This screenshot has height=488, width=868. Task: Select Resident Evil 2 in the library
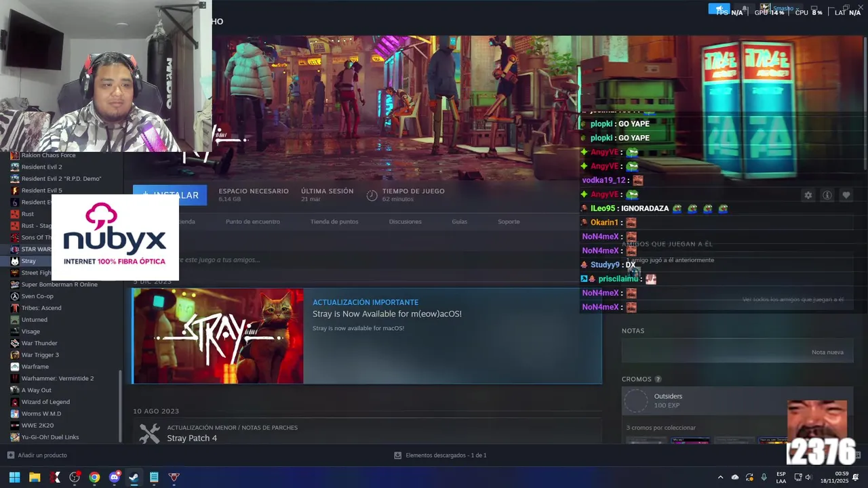tap(41, 167)
